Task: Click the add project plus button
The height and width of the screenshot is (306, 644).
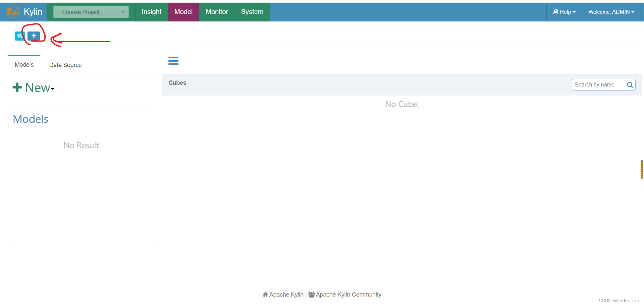Action: pos(34,36)
